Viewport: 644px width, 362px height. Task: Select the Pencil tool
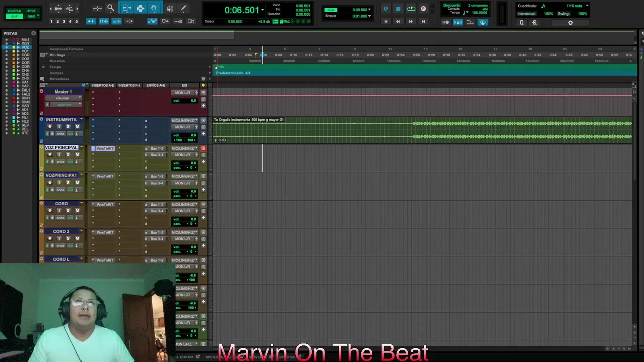point(183,8)
